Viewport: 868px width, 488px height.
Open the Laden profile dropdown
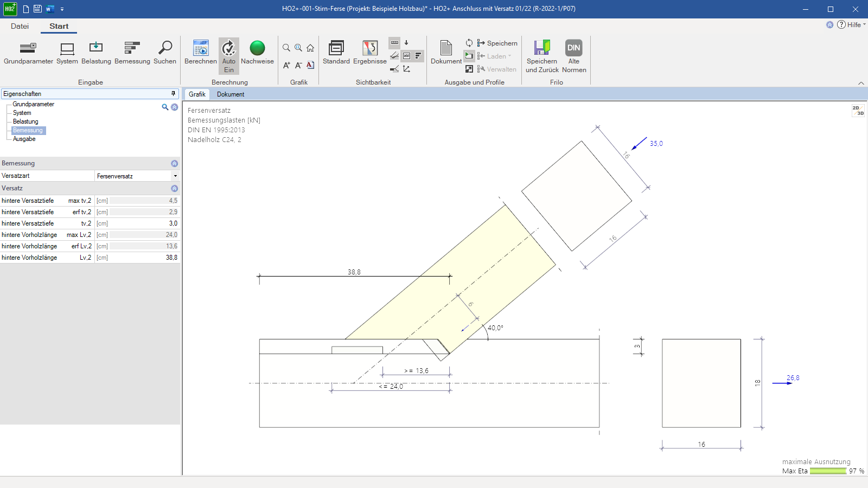(x=494, y=56)
